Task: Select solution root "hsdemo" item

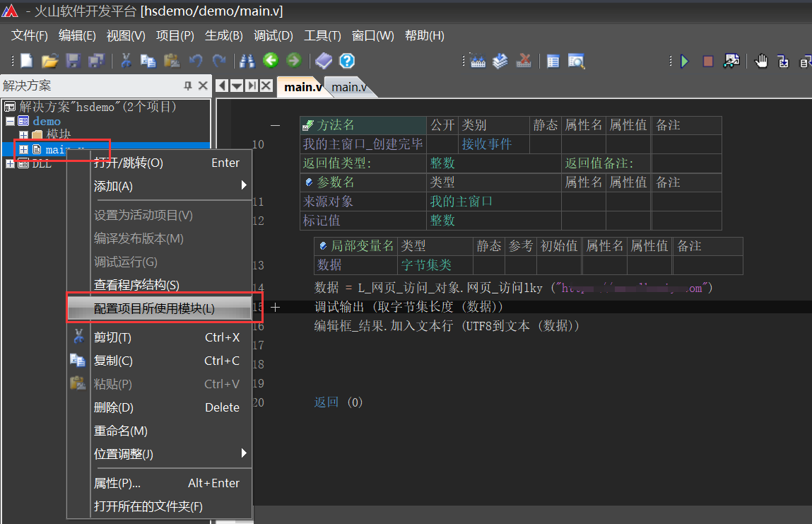Action: 98,107
